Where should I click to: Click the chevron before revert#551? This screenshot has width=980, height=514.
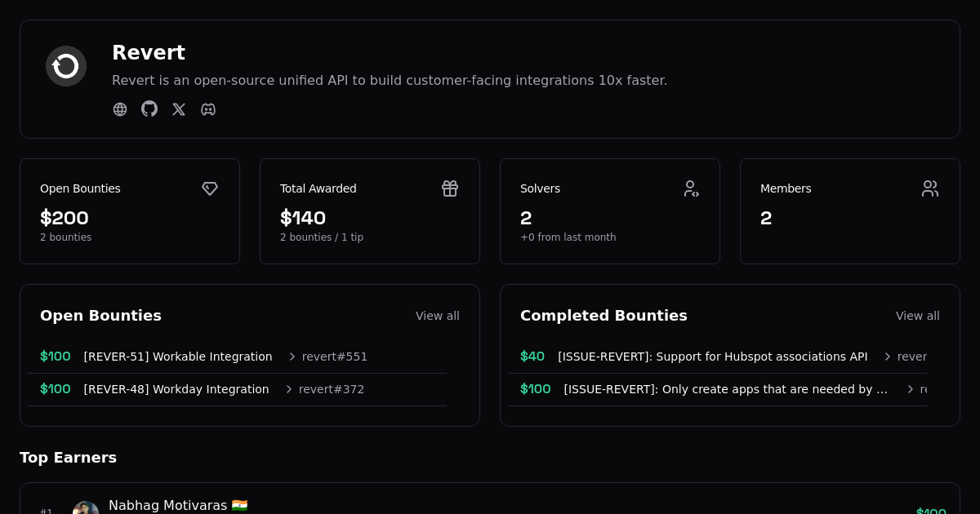(x=292, y=357)
